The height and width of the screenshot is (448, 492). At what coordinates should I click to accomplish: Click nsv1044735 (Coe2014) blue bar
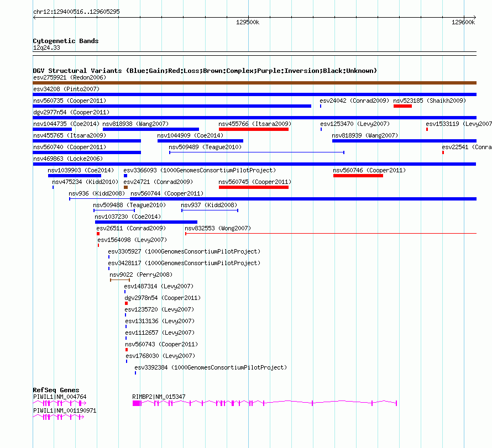click(x=52, y=129)
